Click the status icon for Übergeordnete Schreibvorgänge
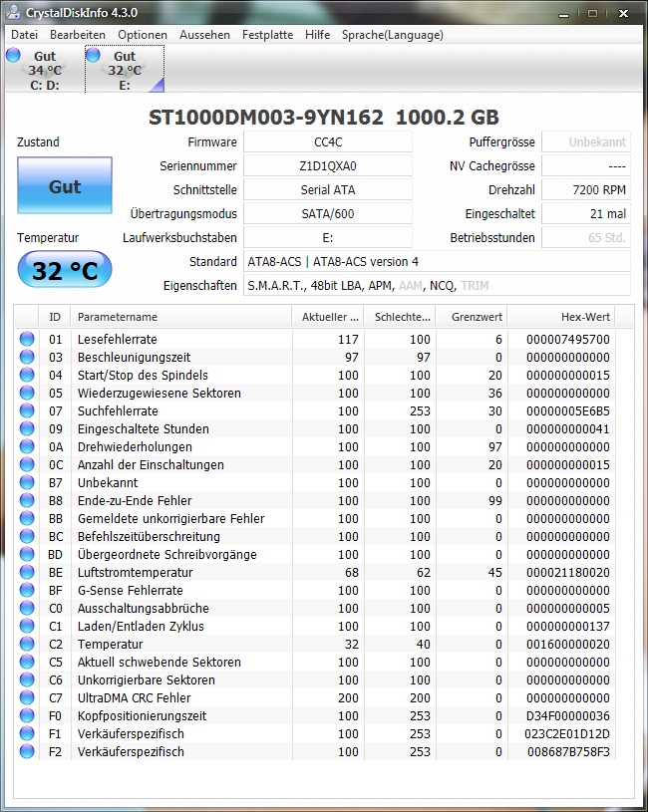The height and width of the screenshot is (812, 648). tap(27, 554)
